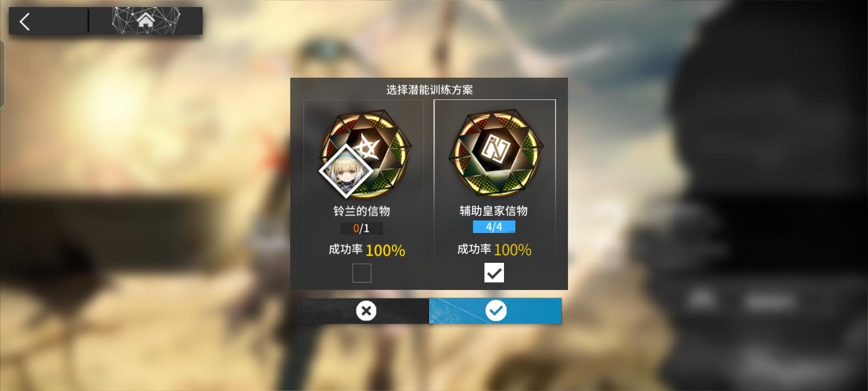Tap the 铃兰的信物 name label
This screenshot has width=868, height=391.
[x=362, y=211]
